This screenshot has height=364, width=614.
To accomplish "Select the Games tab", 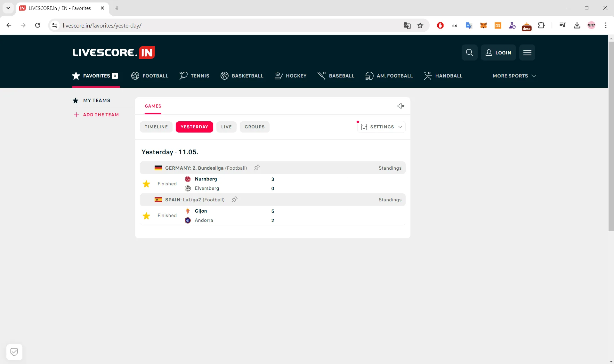I will (x=153, y=106).
